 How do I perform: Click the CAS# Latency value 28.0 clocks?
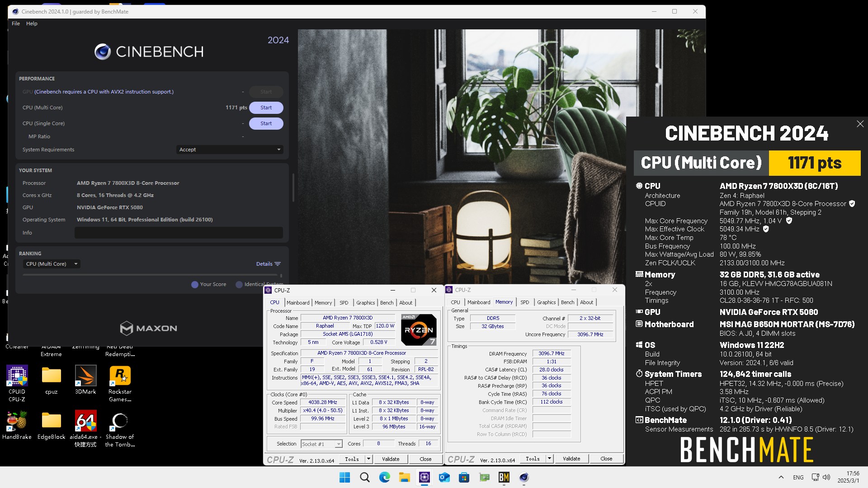click(552, 370)
